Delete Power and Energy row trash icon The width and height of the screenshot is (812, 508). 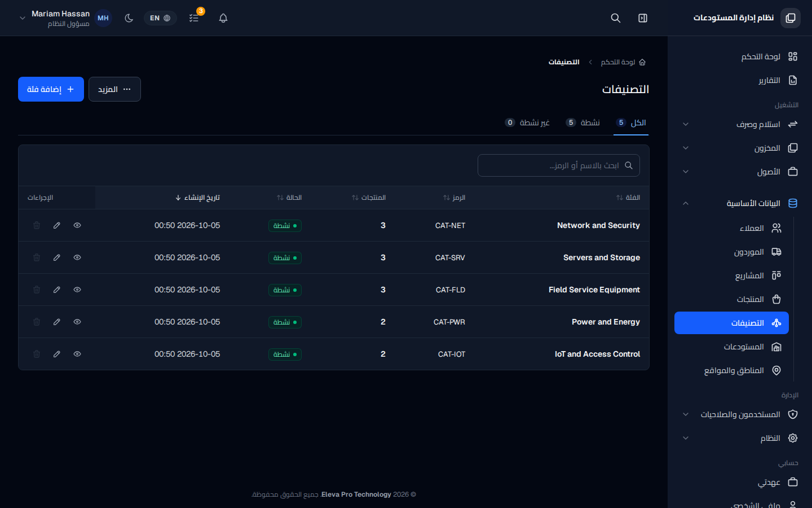pos(37,322)
